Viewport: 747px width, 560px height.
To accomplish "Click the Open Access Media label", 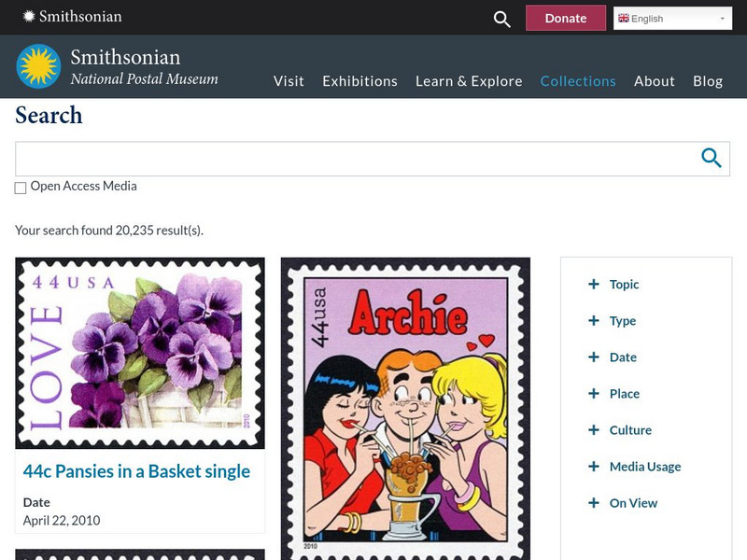I will click(x=84, y=186).
